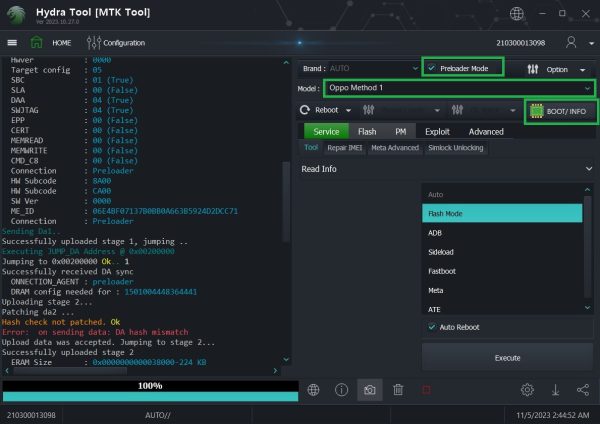Select Fastboot in the mode list
The width and height of the screenshot is (600, 424).
click(x=502, y=271)
